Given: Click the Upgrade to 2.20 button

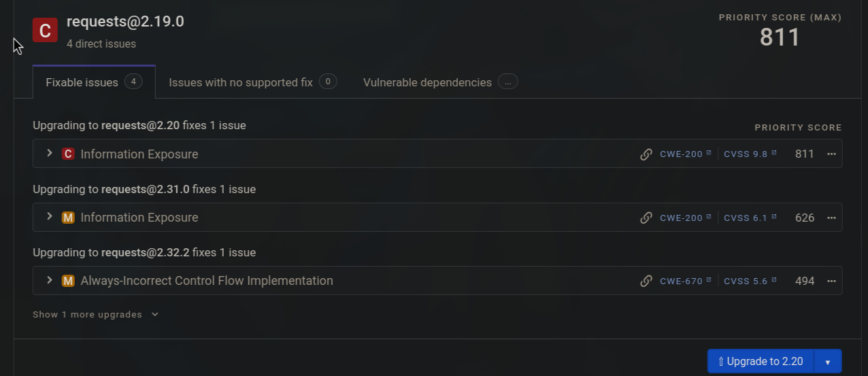Looking at the screenshot, I should pyautogui.click(x=761, y=362).
